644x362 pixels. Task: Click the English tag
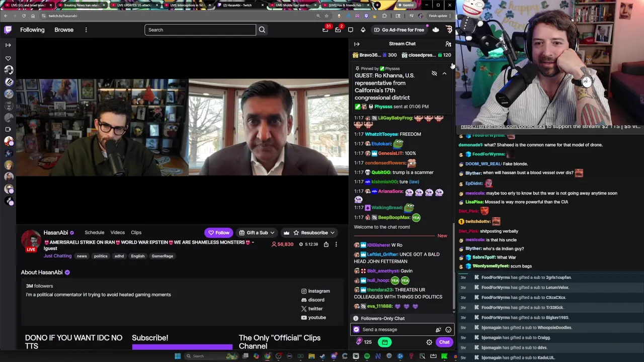pyautogui.click(x=137, y=256)
